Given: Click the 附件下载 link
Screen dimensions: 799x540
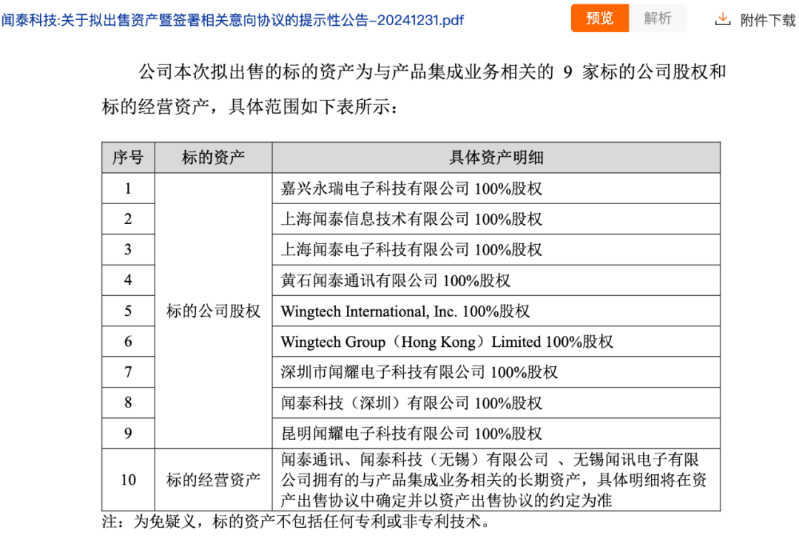Looking at the screenshot, I should click(767, 19).
